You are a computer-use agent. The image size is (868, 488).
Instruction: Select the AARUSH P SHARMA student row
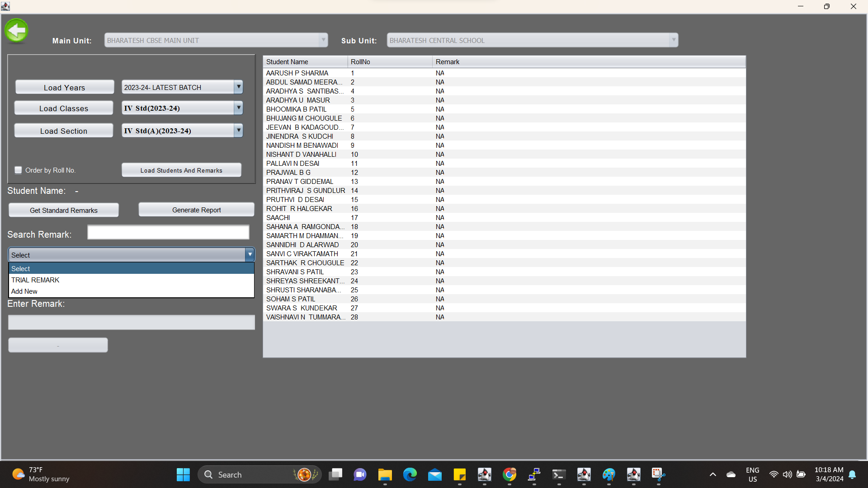297,73
